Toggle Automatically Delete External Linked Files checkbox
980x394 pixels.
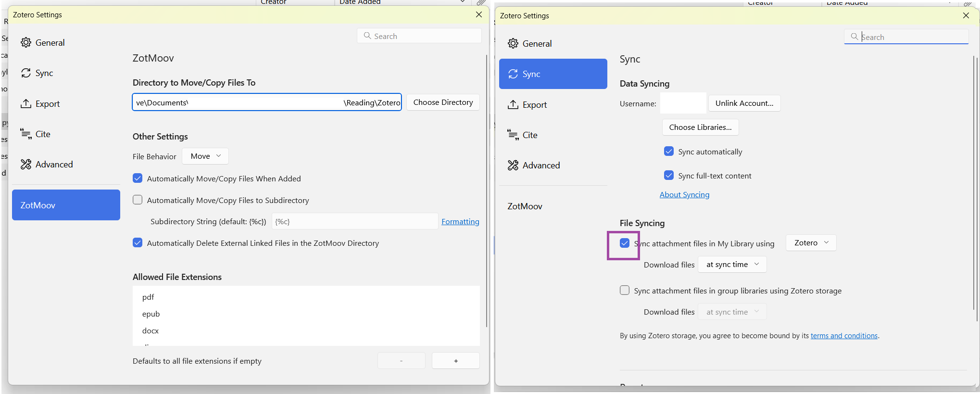[x=138, y=243]
